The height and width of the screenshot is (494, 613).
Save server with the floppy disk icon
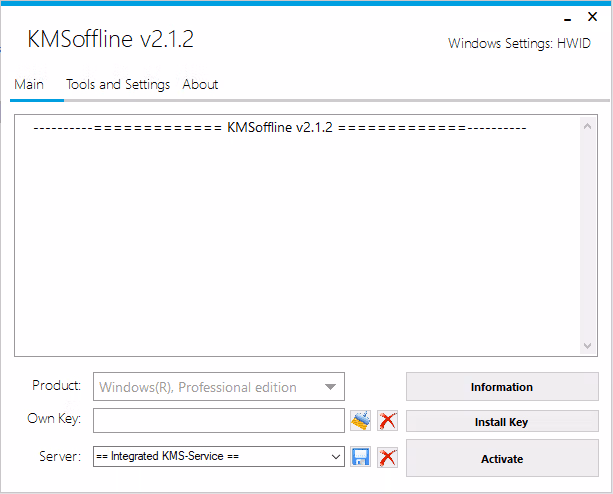(360, 457)
